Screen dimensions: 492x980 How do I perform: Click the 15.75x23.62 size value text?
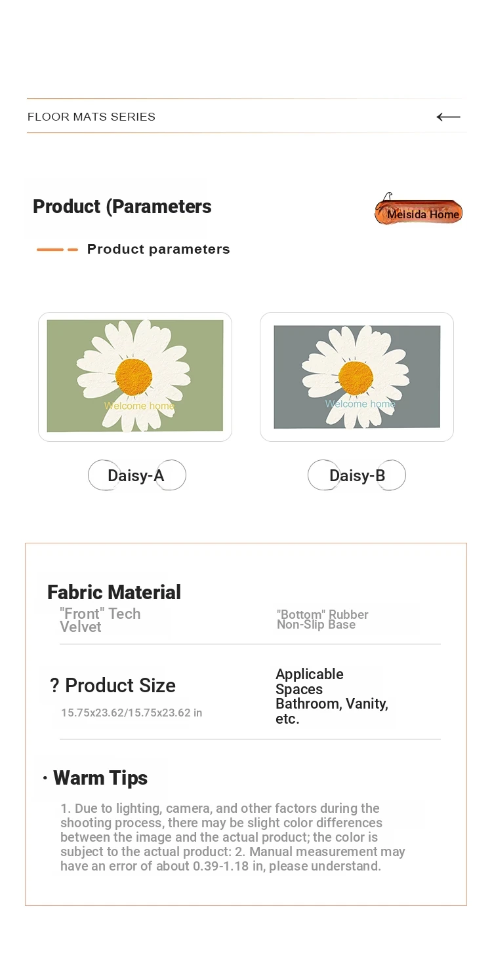point(131,713)
